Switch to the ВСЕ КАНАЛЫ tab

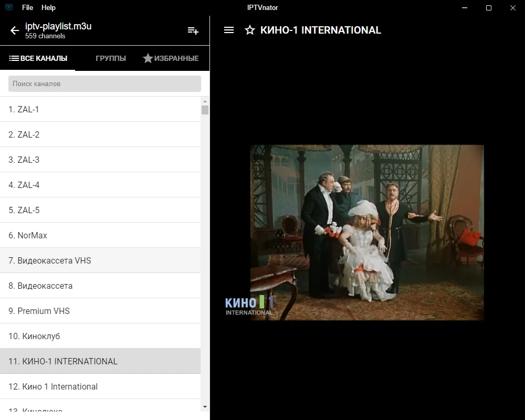[38, 58]
